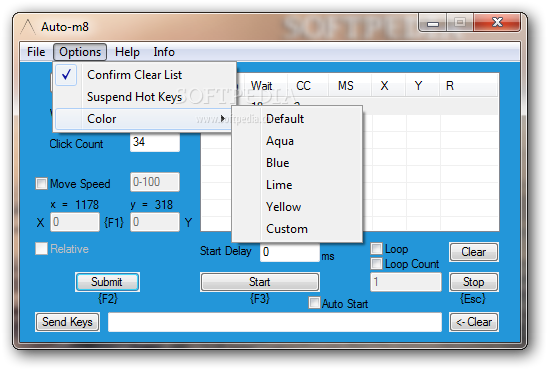The width and height of the screenshot is (548, 370).
Task: Choose Yellow background color
Action: [x=297, y=207]
